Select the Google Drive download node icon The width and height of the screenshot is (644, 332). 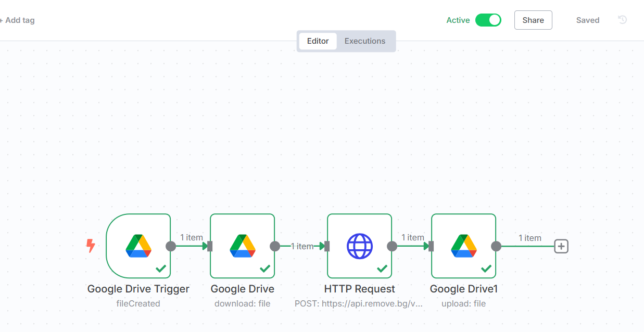[242, 246]
